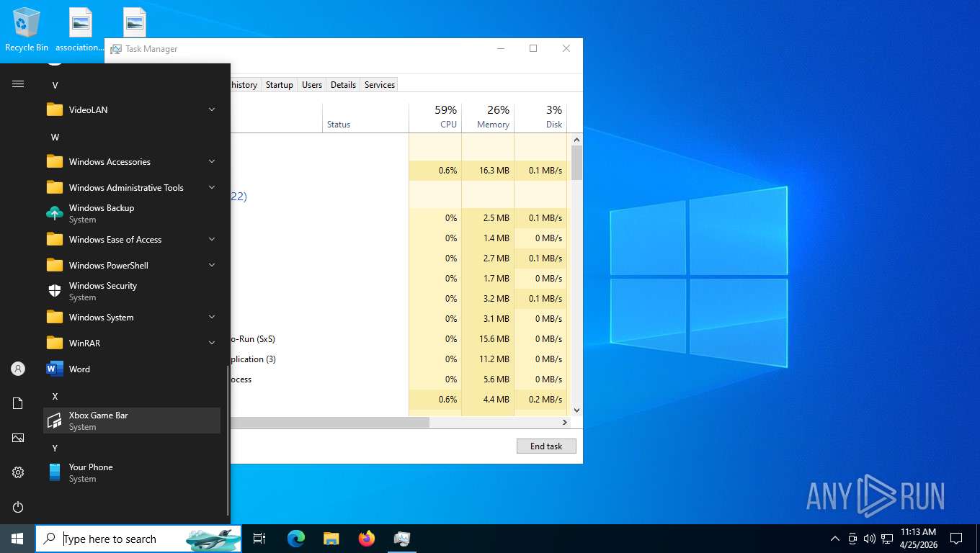This screenshot has width=980, height=553.
Task: Expand VideoLAN folder chevron
Action: 212,110
